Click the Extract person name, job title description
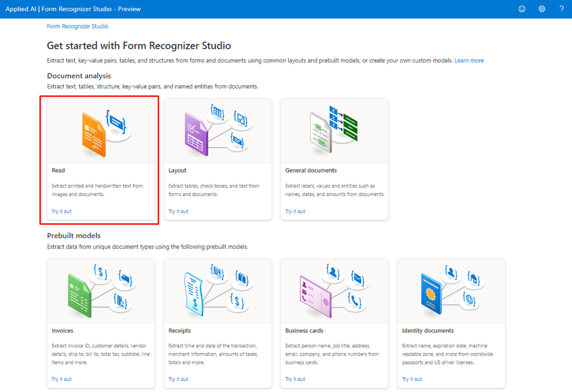The image size is (572, 392). click(x=332, y=354)
